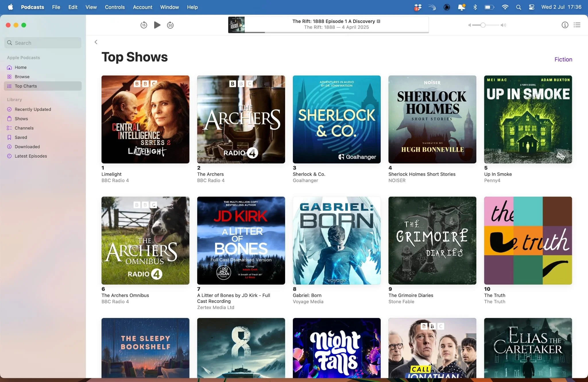Open the Fiction category link
The height and width of the screenshot is (382, 588).
pos(563,59)
